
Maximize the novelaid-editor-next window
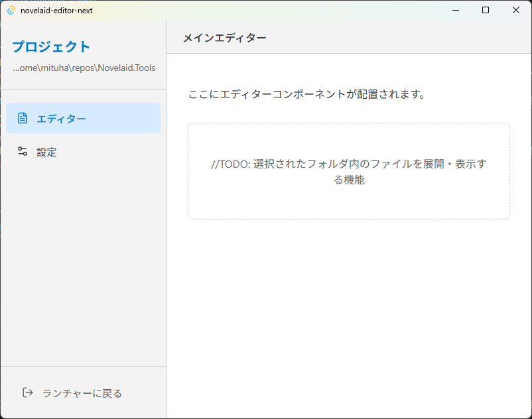pos(486,10)
